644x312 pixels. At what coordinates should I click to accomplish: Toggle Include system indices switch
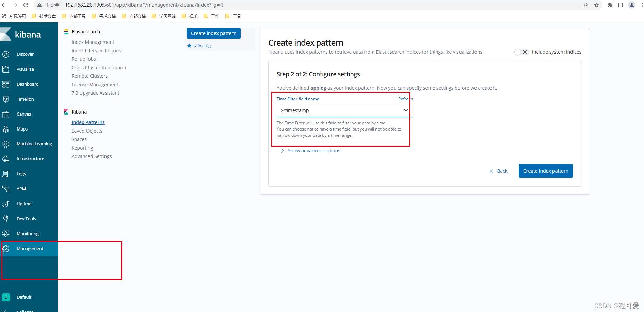pos(521,52)
